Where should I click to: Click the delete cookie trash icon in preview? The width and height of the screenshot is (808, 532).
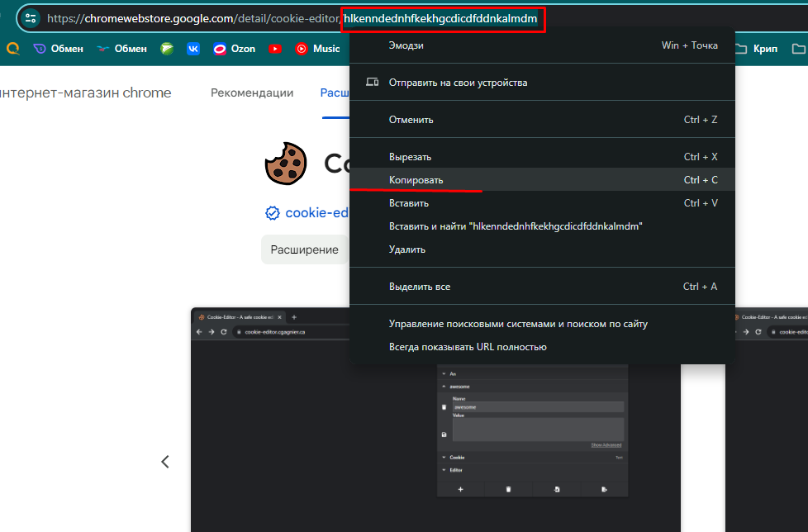[508, 489]
